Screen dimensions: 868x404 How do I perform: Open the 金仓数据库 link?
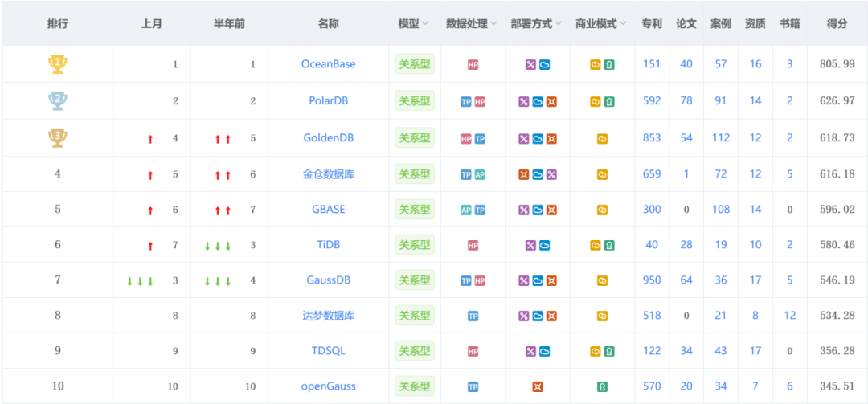(328, 174)
